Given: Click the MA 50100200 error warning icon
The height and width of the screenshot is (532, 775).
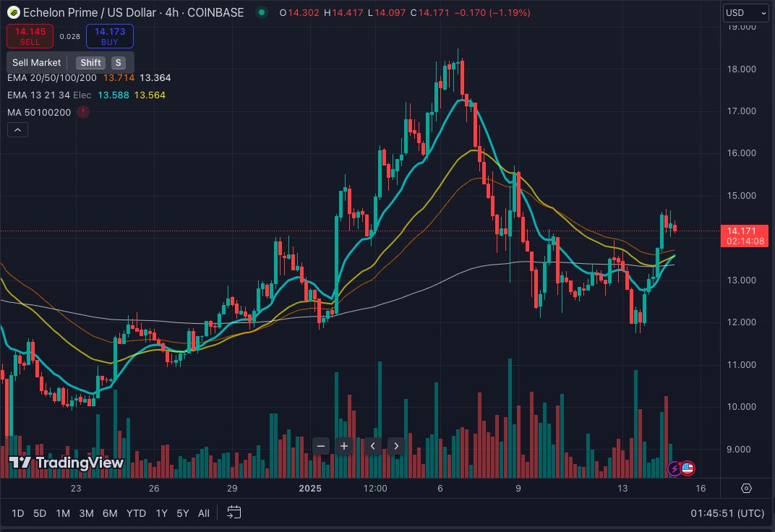Looking at the screenshot, I should point(83,112).
